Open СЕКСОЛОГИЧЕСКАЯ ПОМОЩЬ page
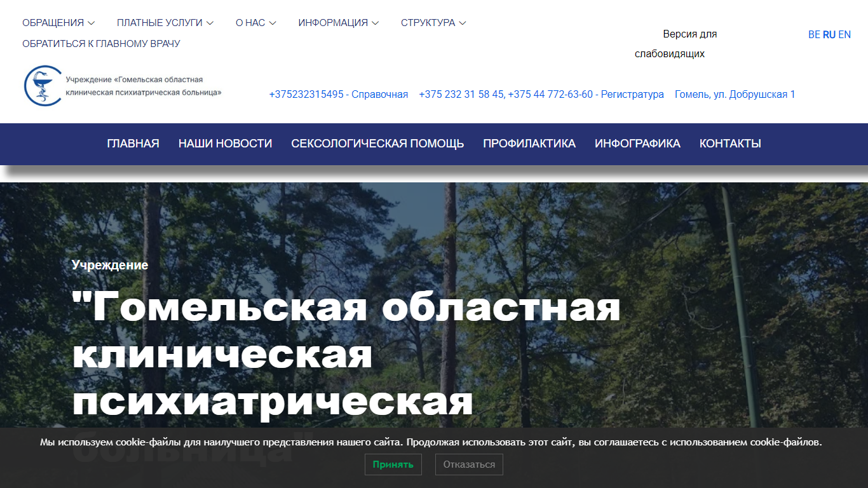Image resolution: width=868 pixels, height=488 pixels. pos(377,144)
